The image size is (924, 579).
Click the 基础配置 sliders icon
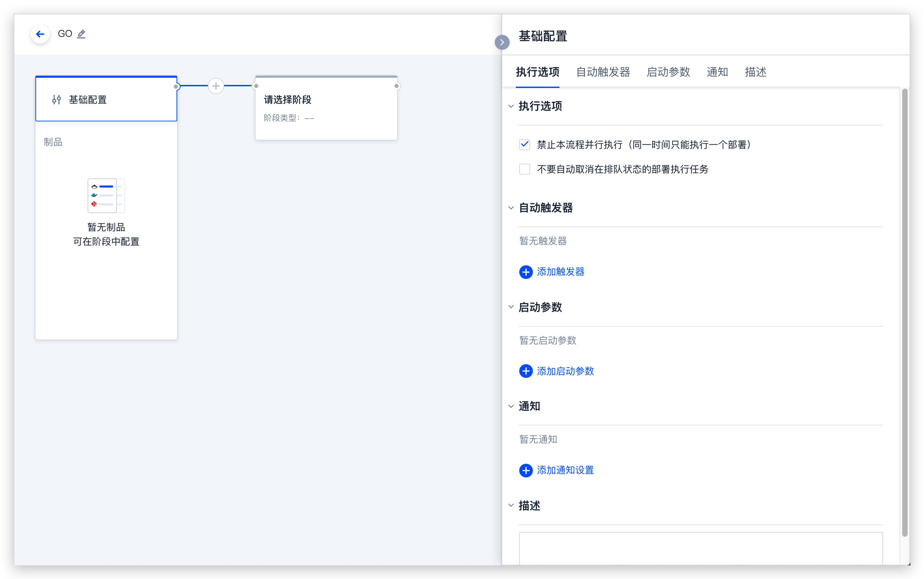click(x=57, y=100)
